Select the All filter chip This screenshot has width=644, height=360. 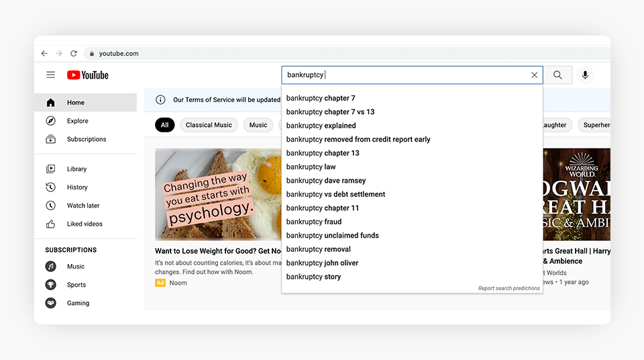(x=164, y=125)
